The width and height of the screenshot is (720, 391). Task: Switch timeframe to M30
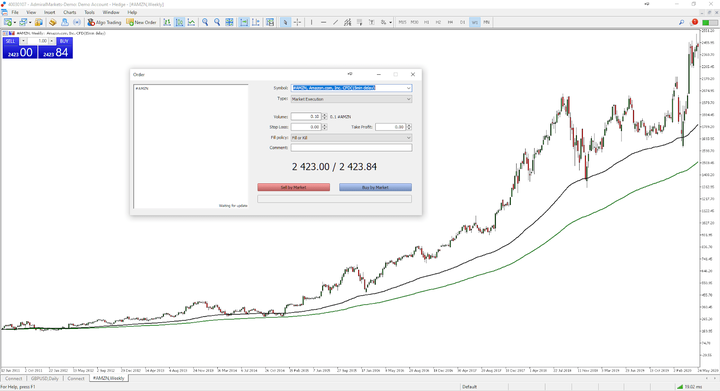coord(415,22)
